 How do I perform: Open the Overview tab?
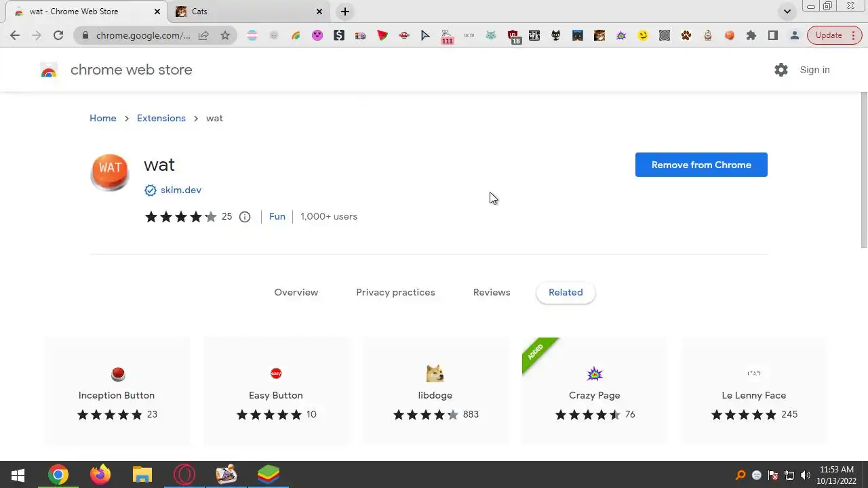tap(296, 292)
